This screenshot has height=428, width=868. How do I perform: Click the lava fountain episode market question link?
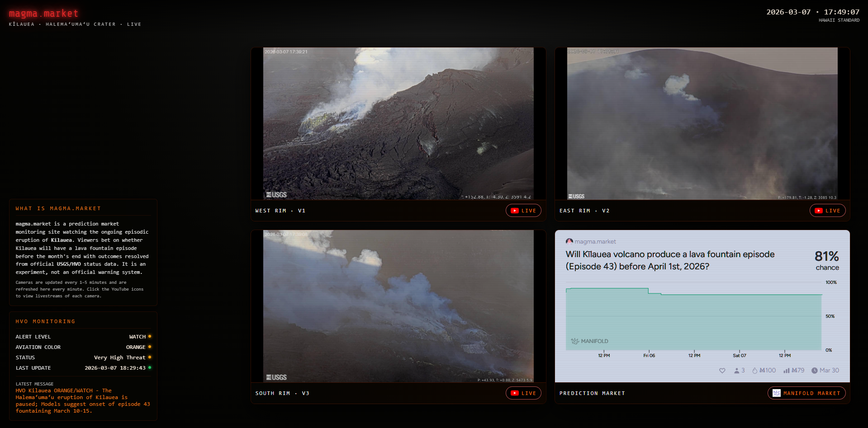669,260
